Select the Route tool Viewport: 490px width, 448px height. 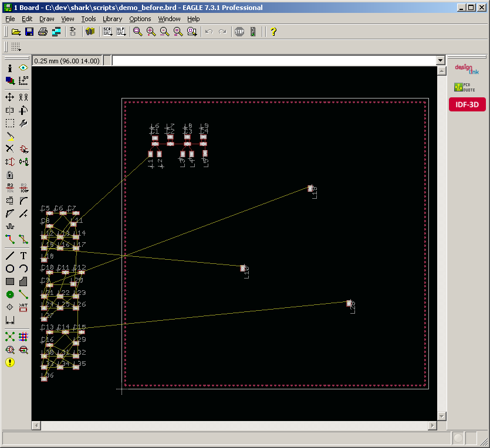coord(10,239)
